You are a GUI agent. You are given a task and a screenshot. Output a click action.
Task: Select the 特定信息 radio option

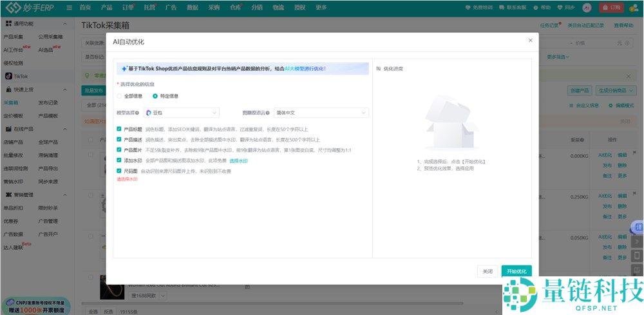coord(155,96)
